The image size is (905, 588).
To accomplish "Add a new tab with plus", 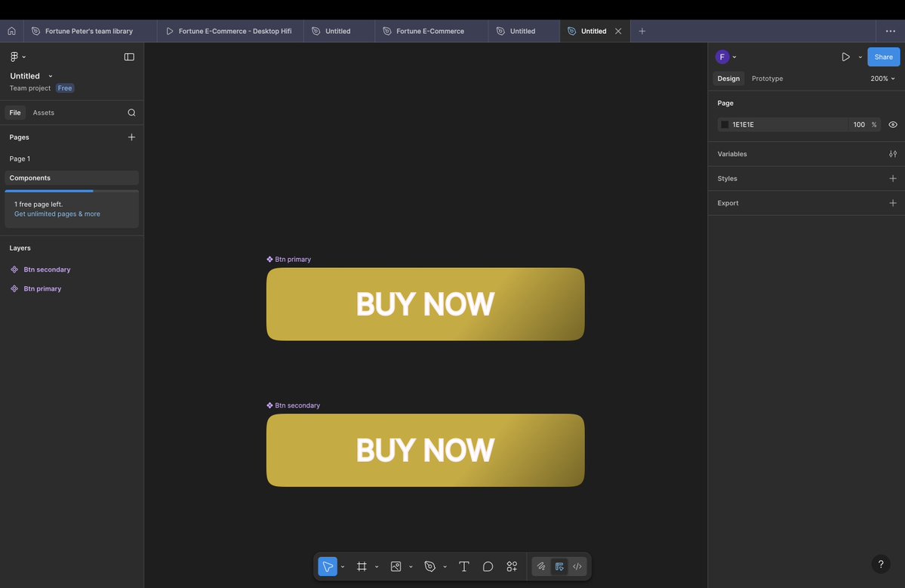I will (642, 31).
